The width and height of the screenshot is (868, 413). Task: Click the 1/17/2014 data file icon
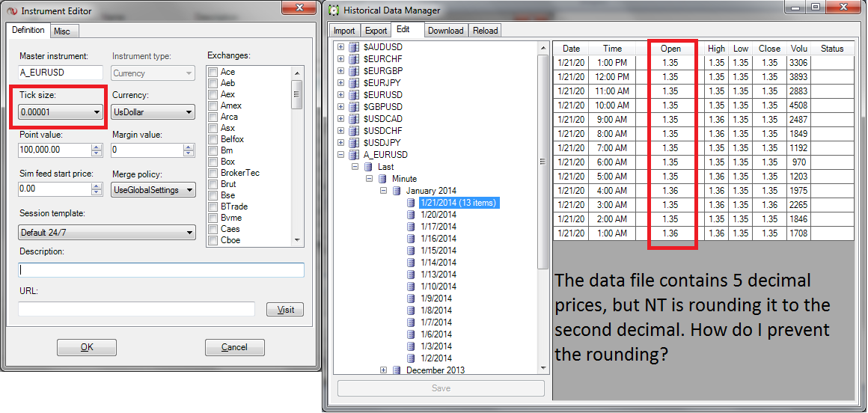coord(411,227)
